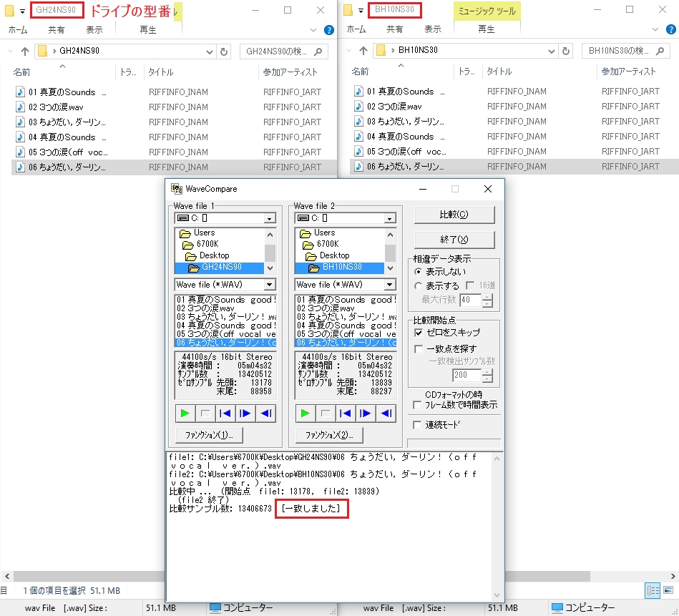Select 表示する radio button
The height and width of the screenshot is (616, 679).
[418, 285]
